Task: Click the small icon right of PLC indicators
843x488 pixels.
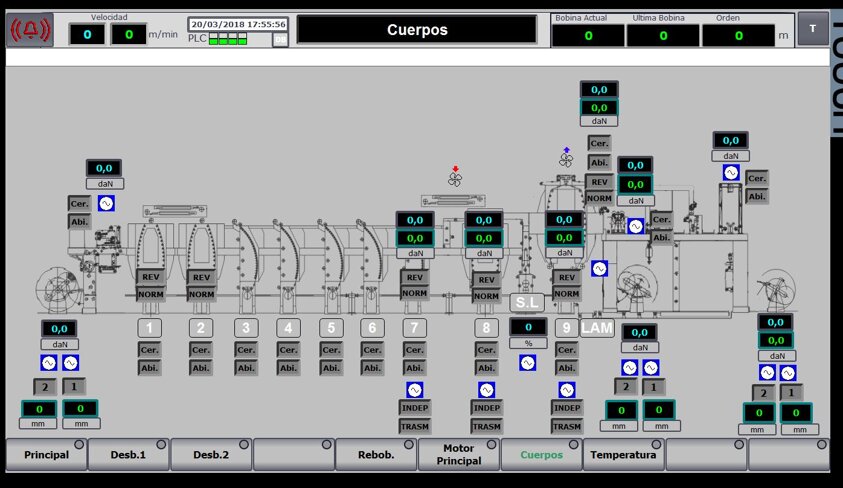Action: [279, 40]
